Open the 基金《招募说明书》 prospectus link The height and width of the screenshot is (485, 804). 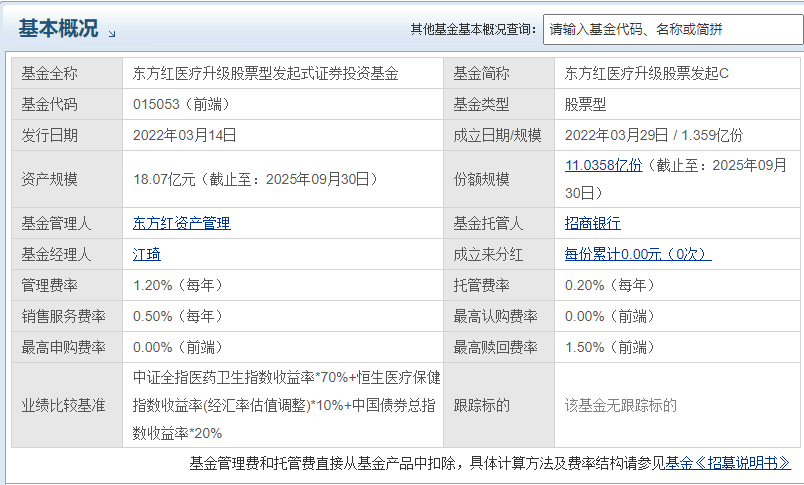(728, 463)
